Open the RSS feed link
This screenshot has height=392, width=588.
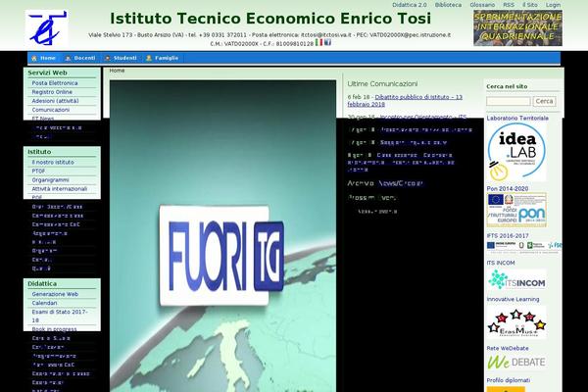point(509,5)
